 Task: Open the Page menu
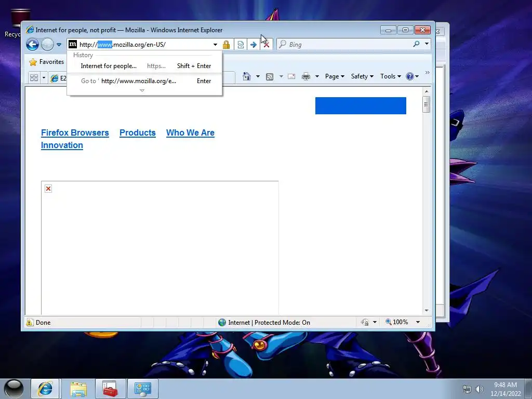coord(335,76)
